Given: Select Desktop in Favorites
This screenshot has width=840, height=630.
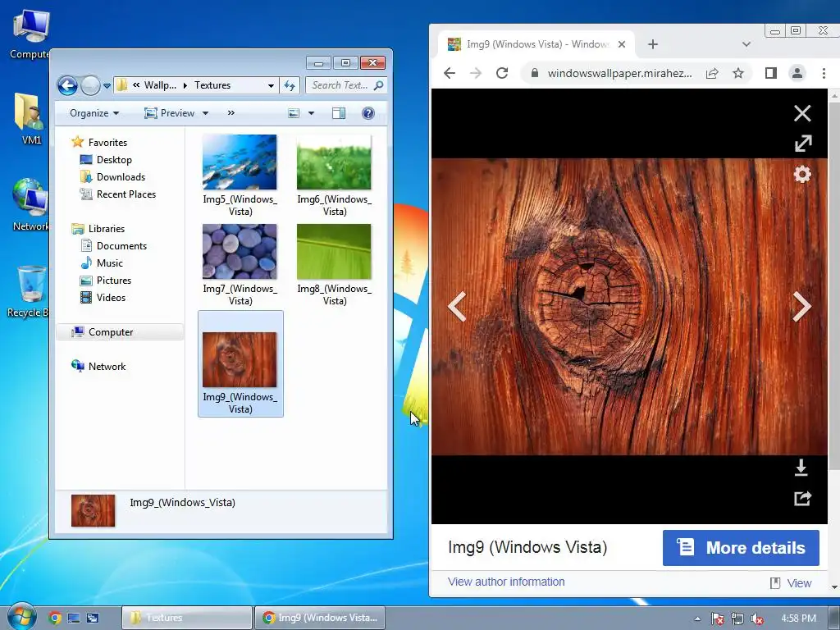Looking at the screenshot, I should (114, 160).
